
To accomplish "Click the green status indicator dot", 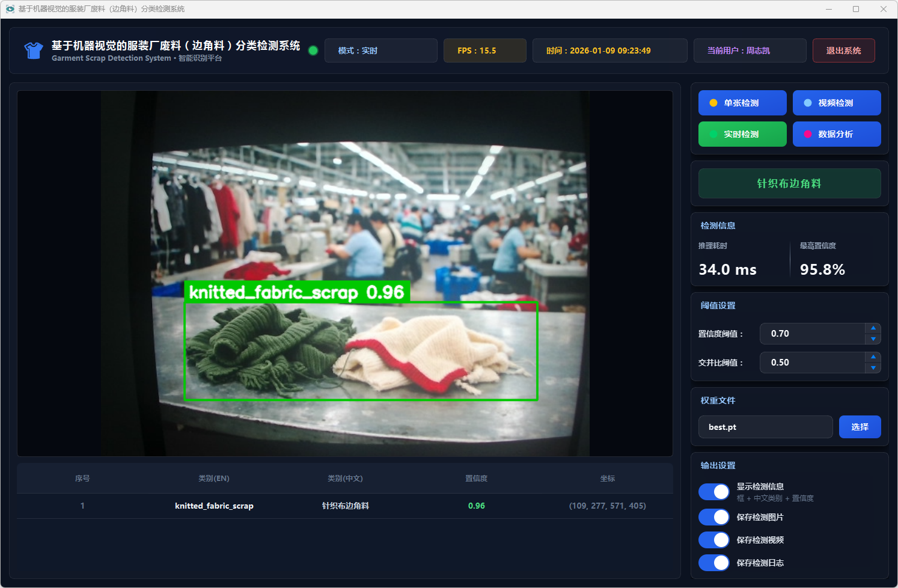I will coord(313,51).
